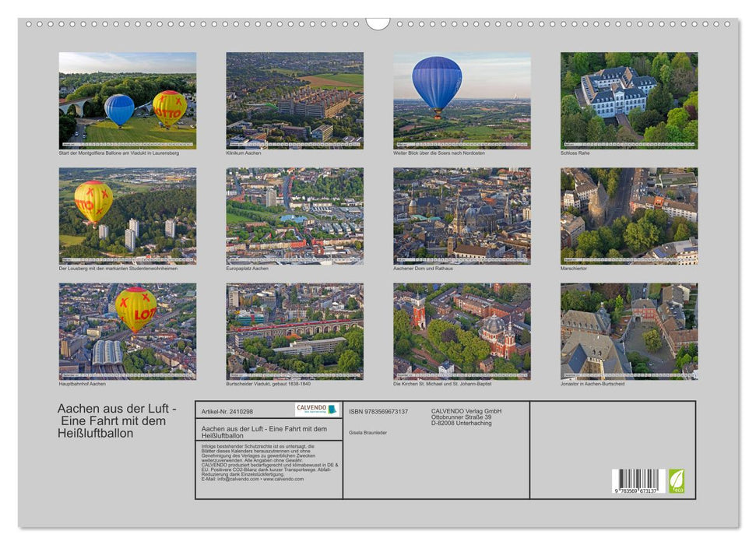
Task: Click caption 'Schloss Rahe'
Action: pos(575,153)
